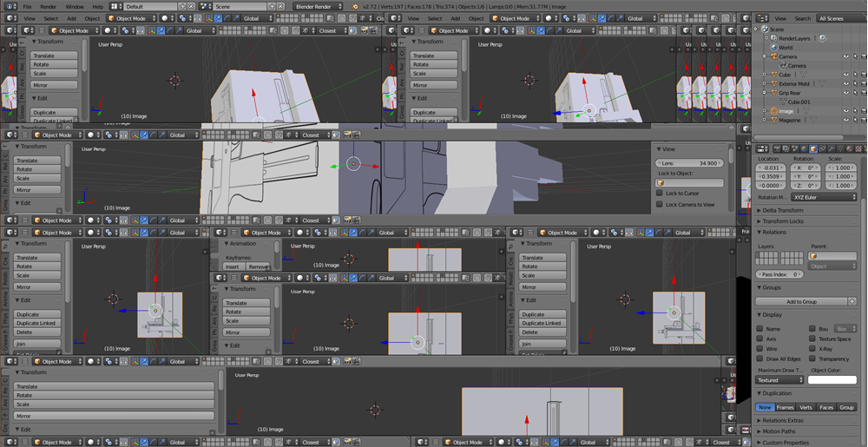Image resolution: width=868 pixels, height=447 pixels.
Task: Select Frames in the Duplication options
Action: pos(785,407)
